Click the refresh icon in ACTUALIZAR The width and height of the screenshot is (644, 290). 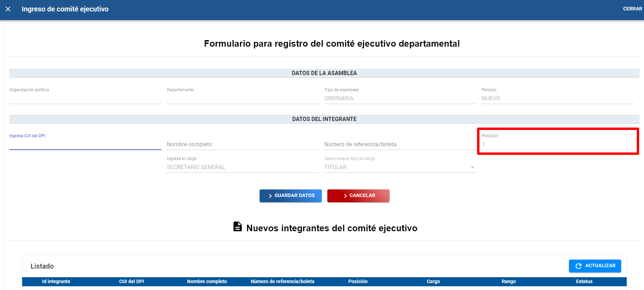578,266
